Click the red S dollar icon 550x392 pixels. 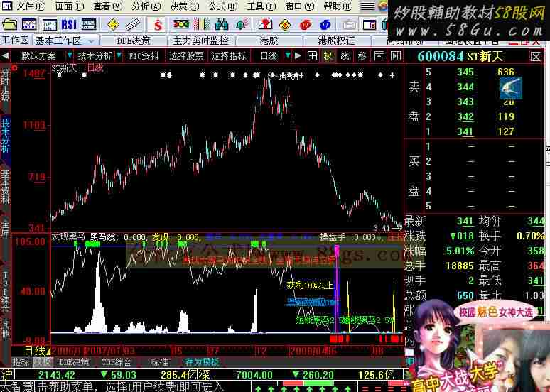158,25
